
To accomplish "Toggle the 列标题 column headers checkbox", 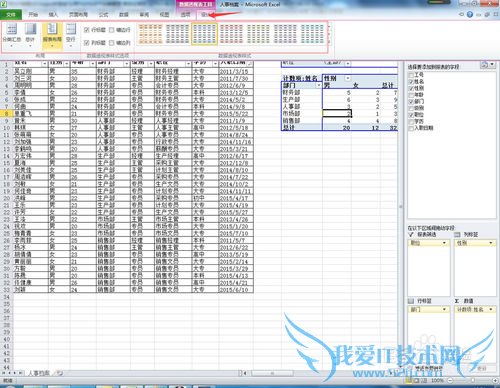I will pyautogui.click(x=87, y=43).
